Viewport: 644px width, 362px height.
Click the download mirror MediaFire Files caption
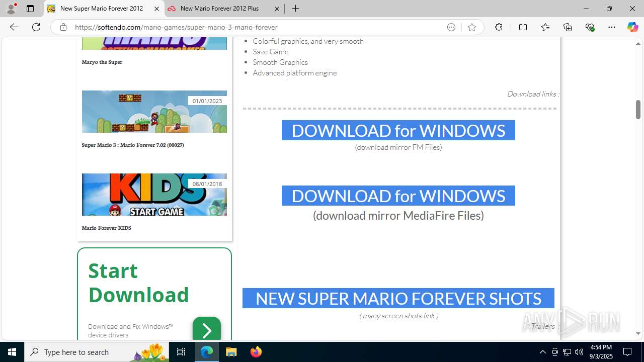398,215
